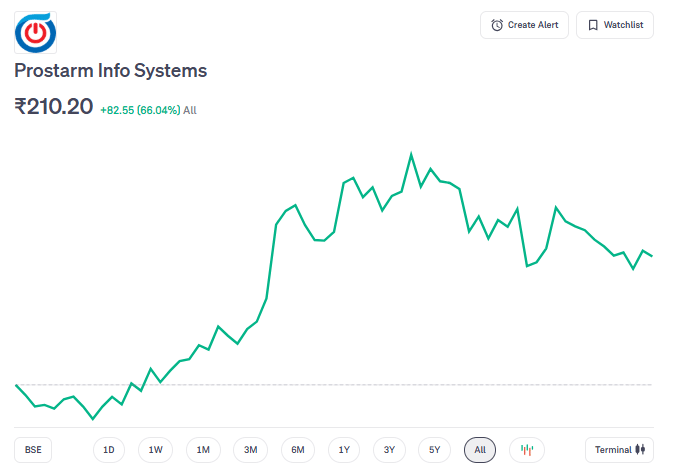
Task: Toggle candlestick chart view icon
Action: tap(527, 450)
